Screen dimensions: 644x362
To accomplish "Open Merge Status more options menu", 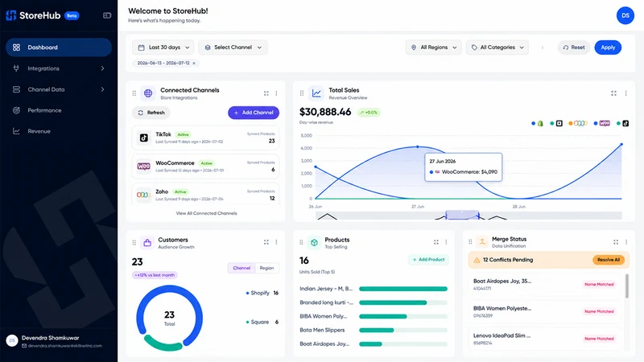I will tap(626, 242).
